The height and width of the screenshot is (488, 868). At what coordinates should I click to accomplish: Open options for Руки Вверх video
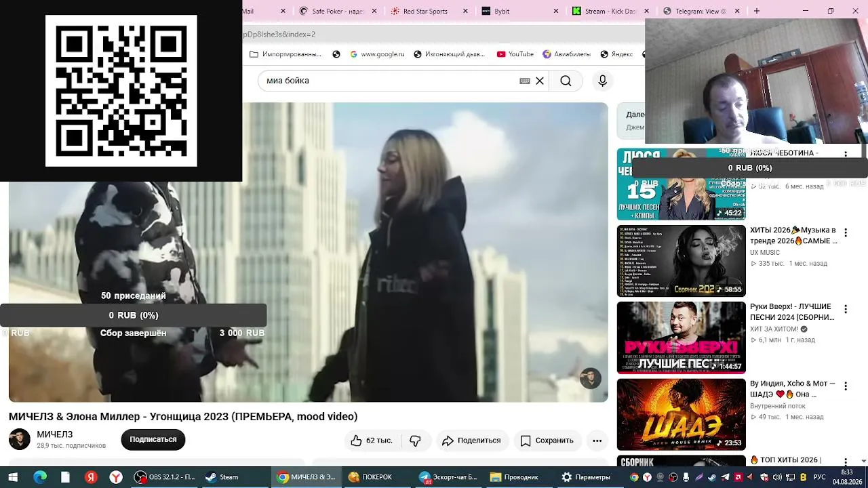click(x=845, y=309)
